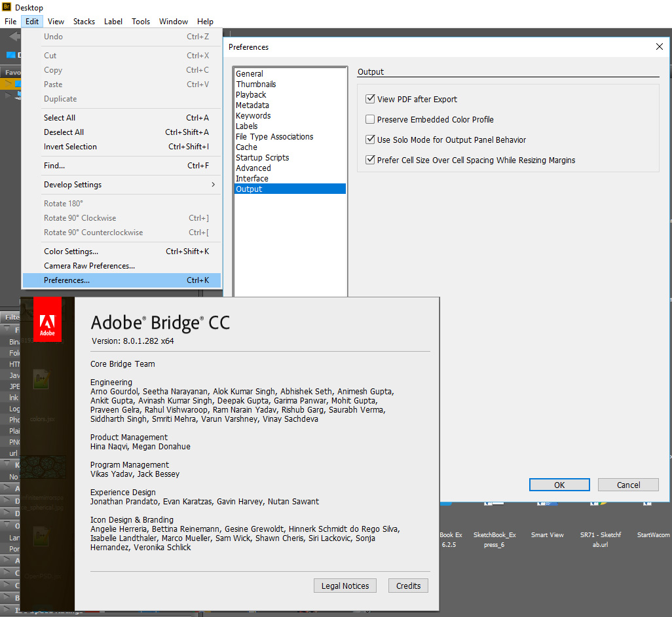Choose Color Settings... from Edit menu
Screen dimensions: 672x617
tap(122, 251)
